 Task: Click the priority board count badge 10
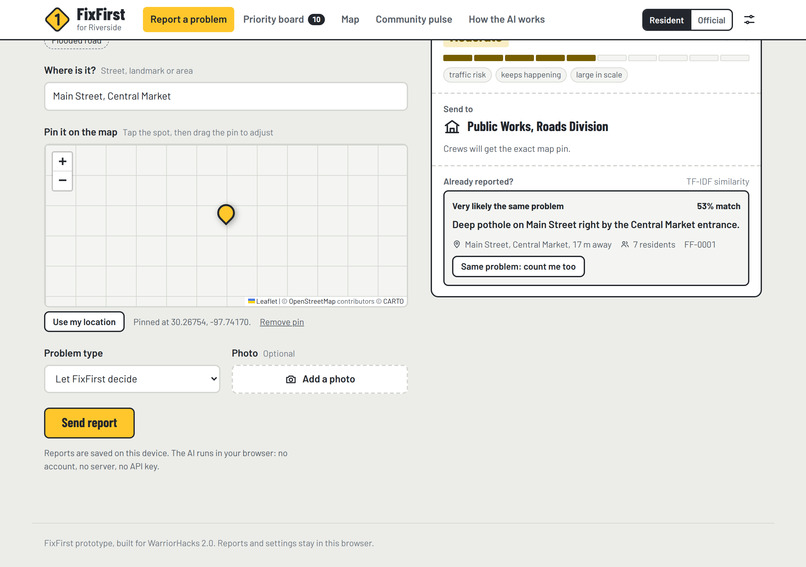point(316,20)
